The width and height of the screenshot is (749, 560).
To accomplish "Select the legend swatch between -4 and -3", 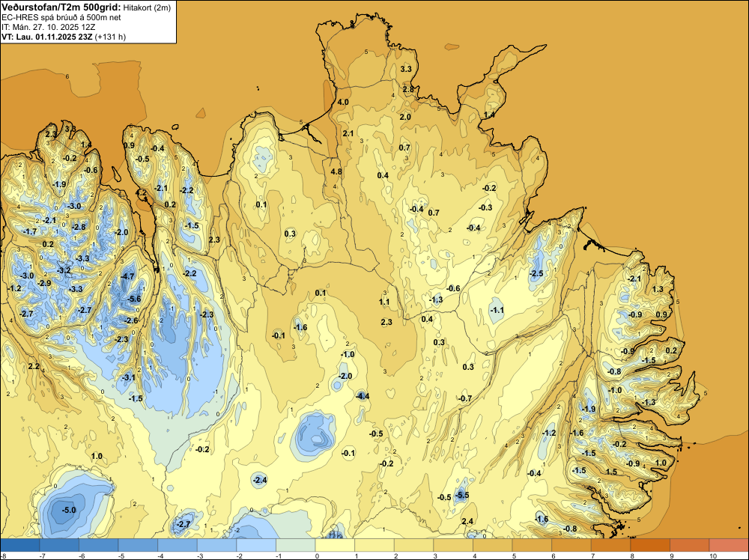I will tap(178, 545).
